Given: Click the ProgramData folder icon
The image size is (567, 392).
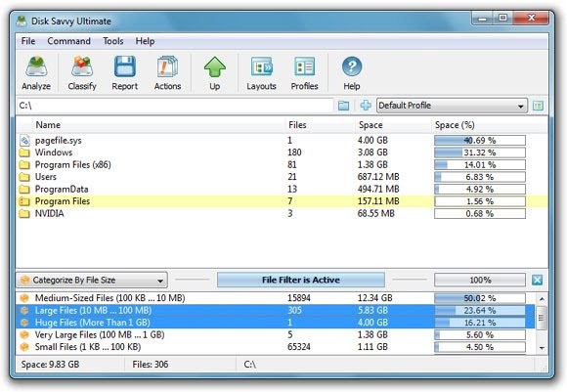Looking at the screenshot, I should (24, 189).
